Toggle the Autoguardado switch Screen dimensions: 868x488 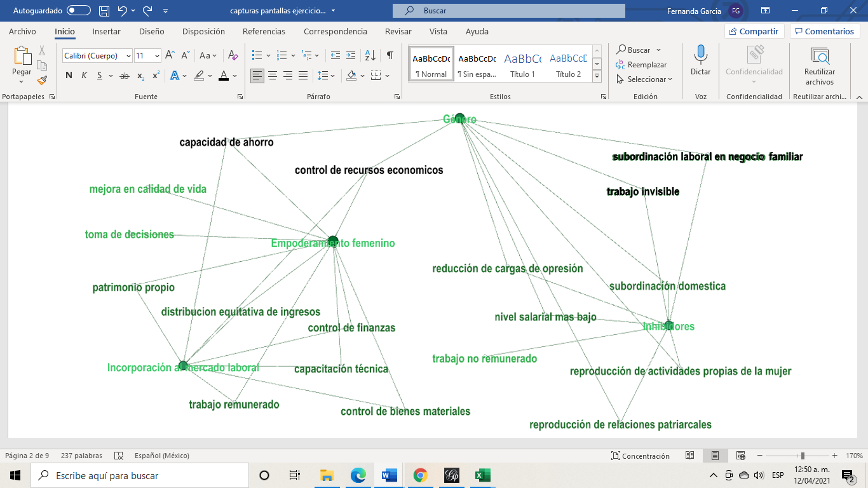point(79,11)
